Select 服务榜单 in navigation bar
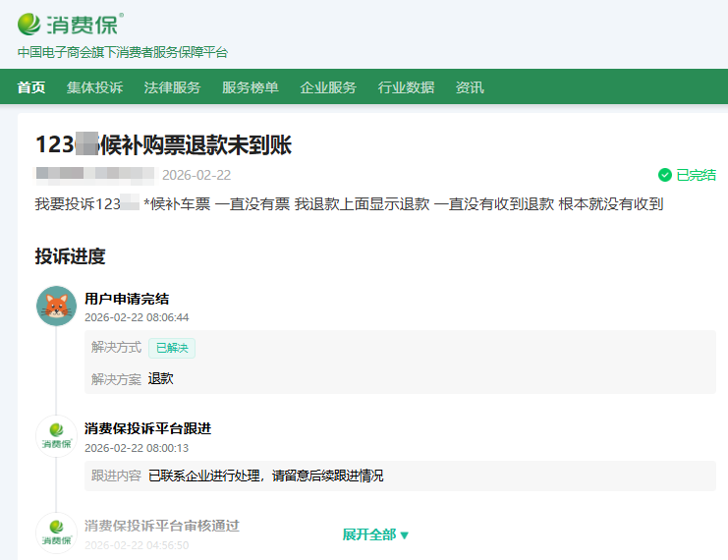Image resolution: width=728 pixels, height=560 pixels. point(250,87)
